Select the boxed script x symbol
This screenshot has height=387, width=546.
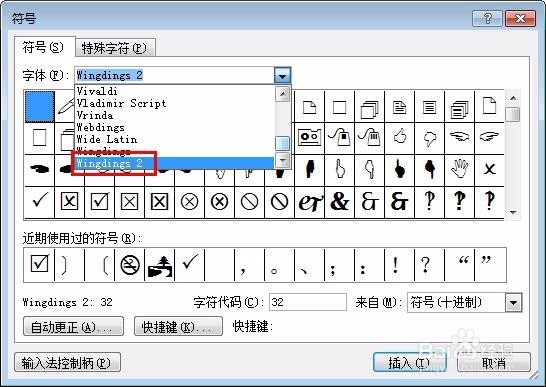69,202
